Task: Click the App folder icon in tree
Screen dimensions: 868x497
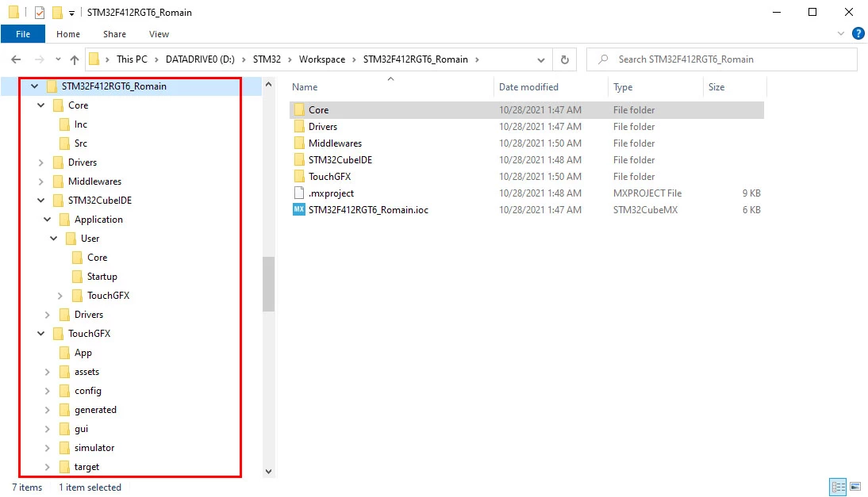Action: click(64, 353)
